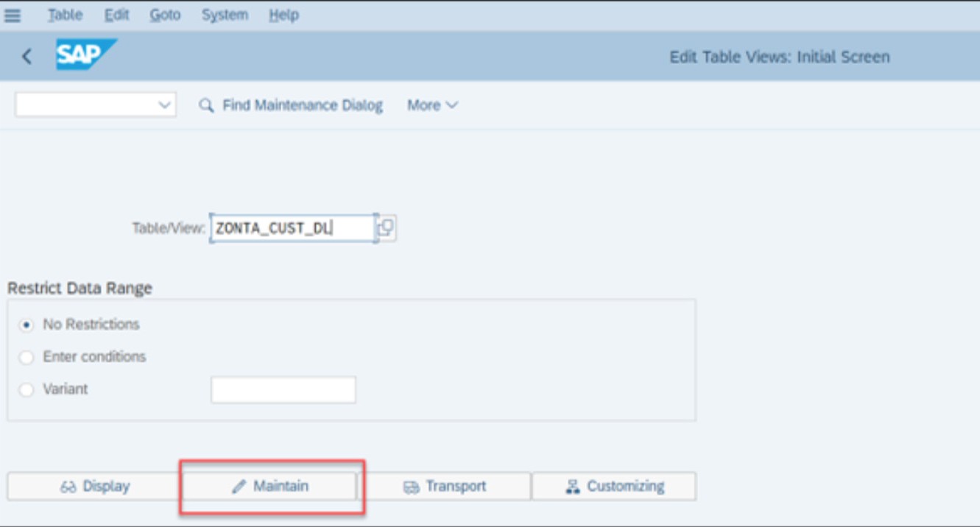Click the Restrict Data Range heading
980x527 pixels.
(x=80, y=289)
